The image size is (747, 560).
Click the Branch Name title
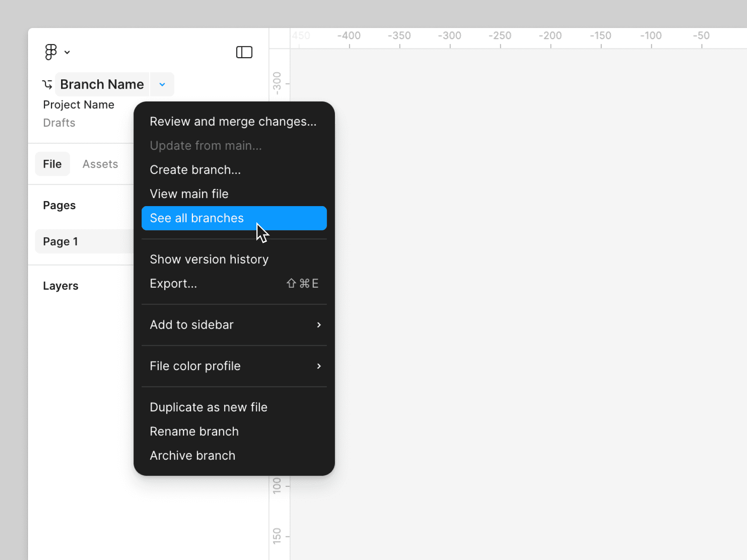[x=102, y=84]
